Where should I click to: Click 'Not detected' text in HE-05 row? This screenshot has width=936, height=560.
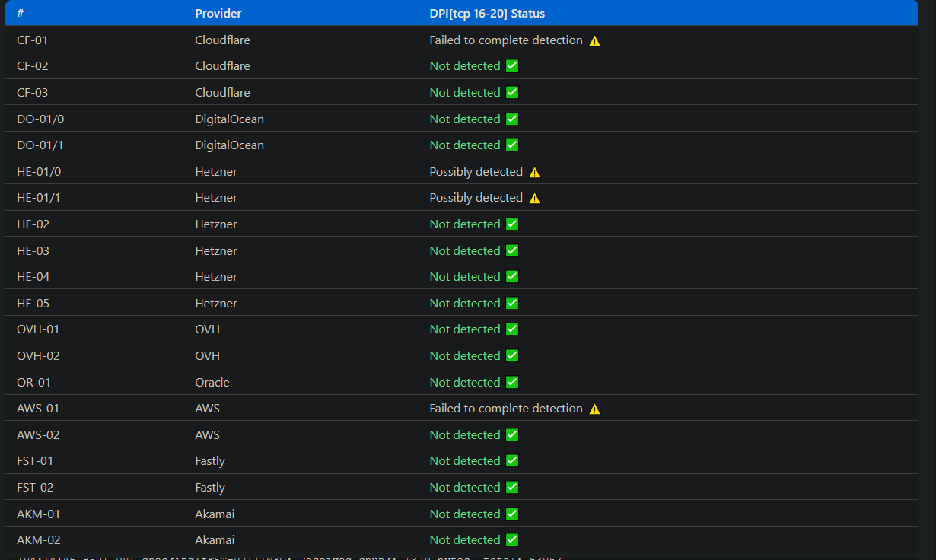point(465,304)
